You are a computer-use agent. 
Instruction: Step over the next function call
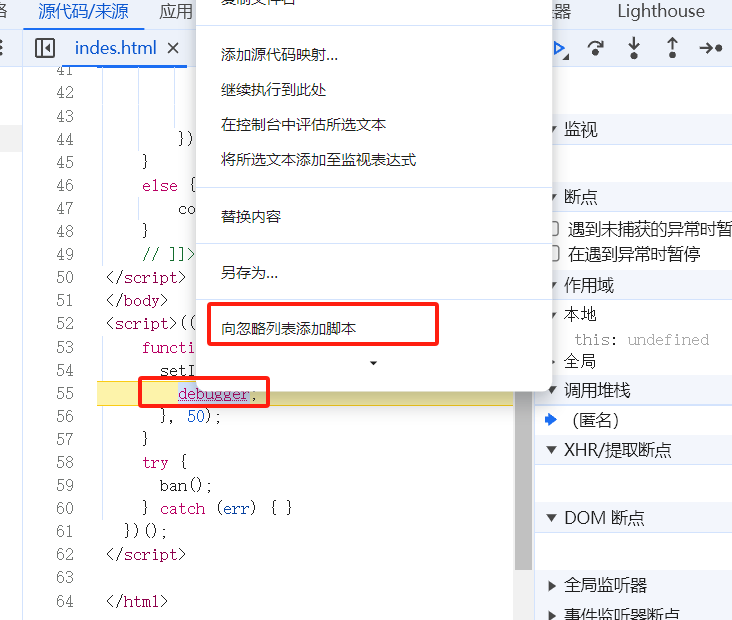click(x=595, y=48)
